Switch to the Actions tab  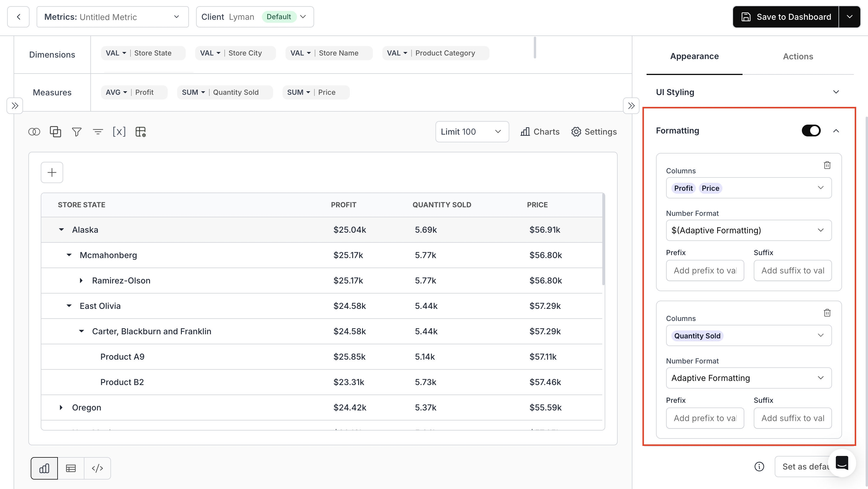coord(797,56)
